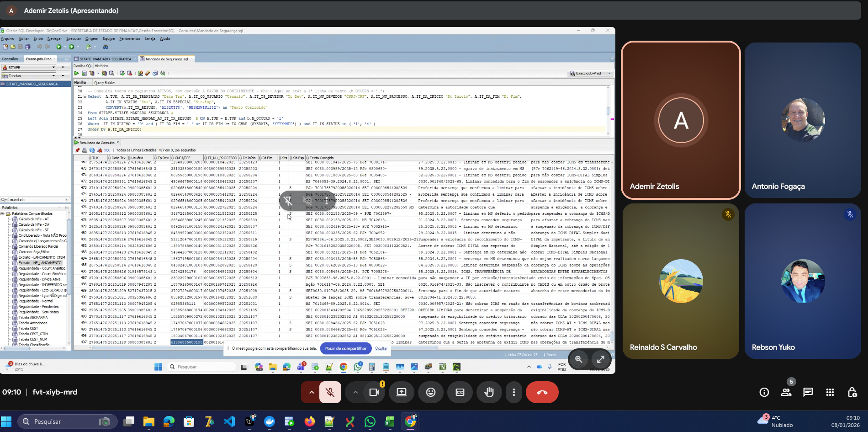Open the Meet activities grid

(x=830, y=392)
